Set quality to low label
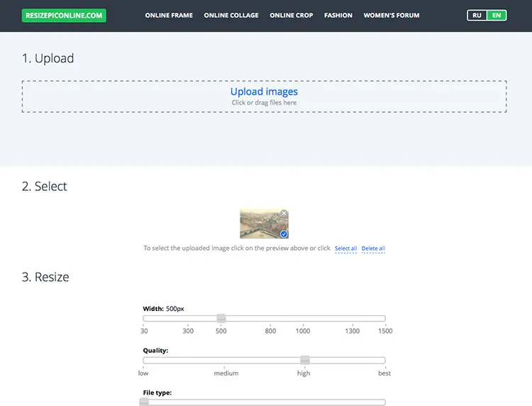 (x=143, y=373)
